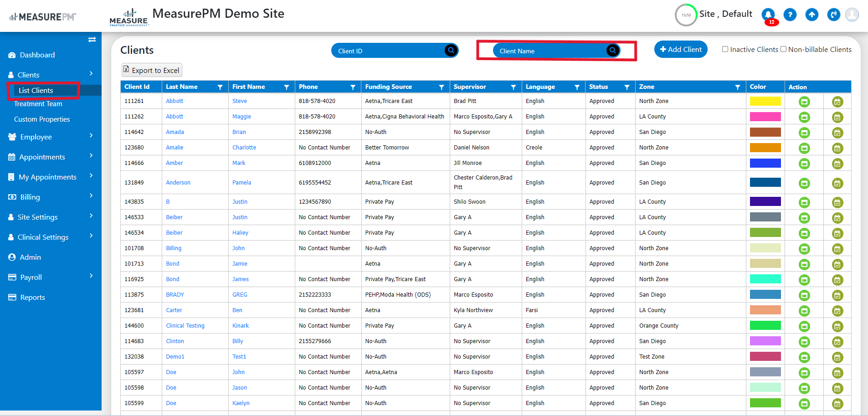Click the Add Client button

tap(681, 49)
